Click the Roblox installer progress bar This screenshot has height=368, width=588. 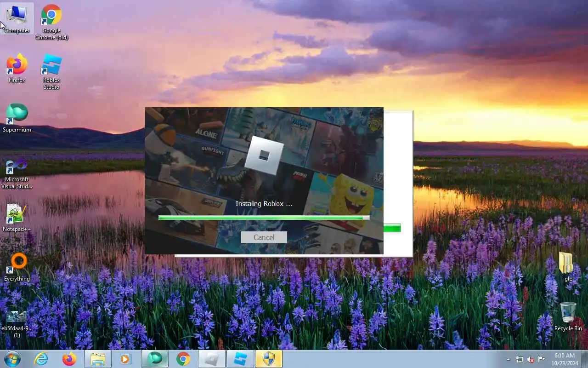(x=264, y=218)
